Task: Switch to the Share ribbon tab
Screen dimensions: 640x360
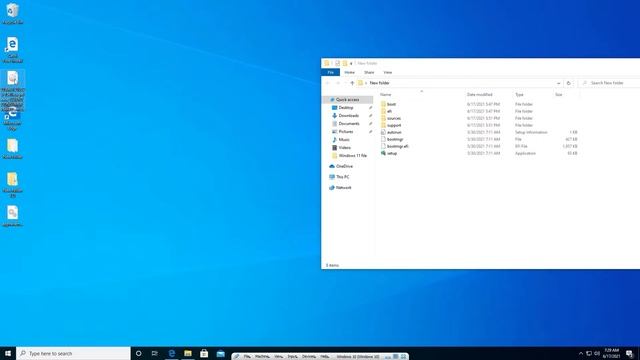Action: coord(369,72)
